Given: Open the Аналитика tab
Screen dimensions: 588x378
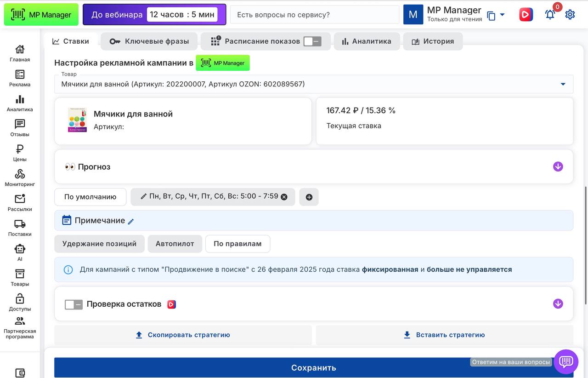Looking at the screenshot, I should [367, 41].
